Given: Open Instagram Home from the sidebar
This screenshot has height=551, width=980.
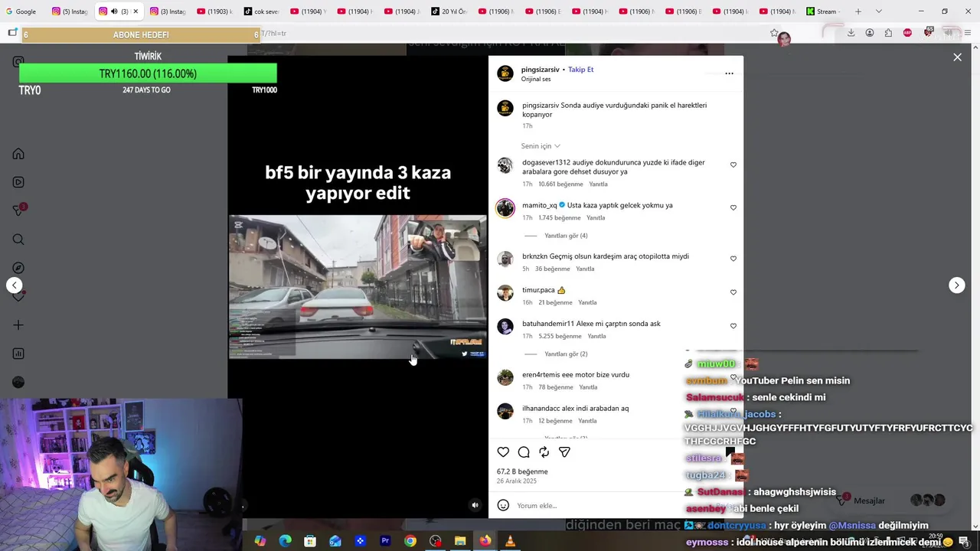Looking at the screenshot, I should click(18, 154).
